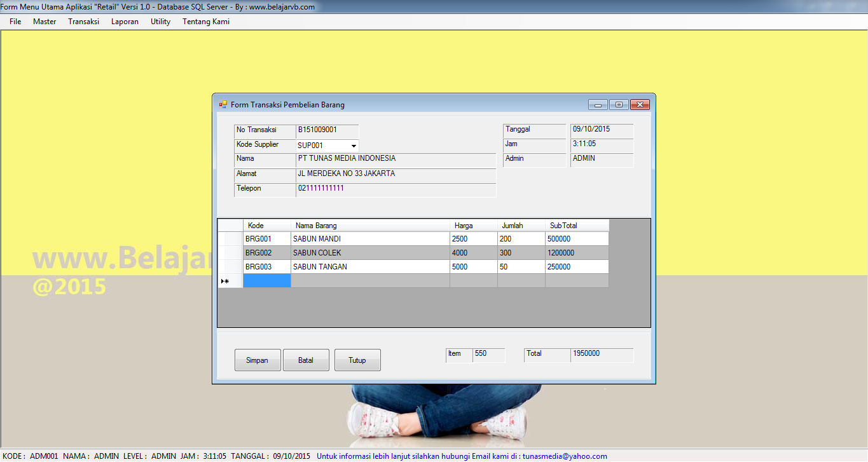Image resolution: width=868 pixels, height=462 pixels.
Task: Click TANGGAL : 09/10/2015 in the status bar
Action: click(x=270, y=456)
